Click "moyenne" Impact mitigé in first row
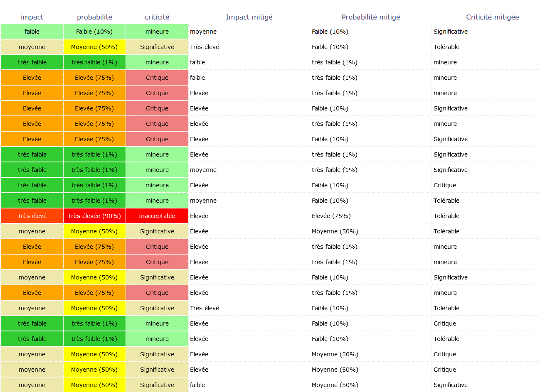Viewport: 540px width, 392px height. (203, 32)
